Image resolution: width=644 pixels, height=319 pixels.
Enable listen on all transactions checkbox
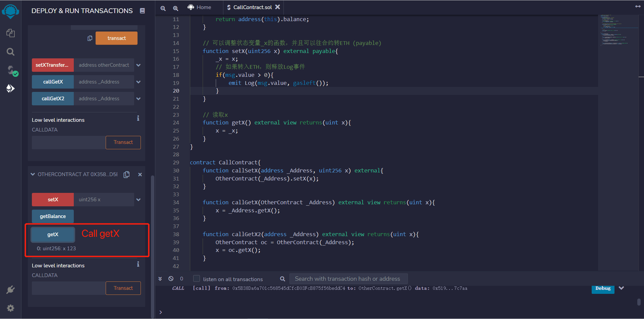(197, 279)
